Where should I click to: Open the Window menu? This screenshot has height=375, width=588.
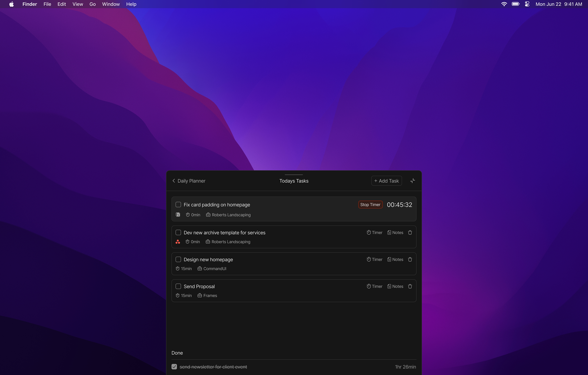click(111, 4)
